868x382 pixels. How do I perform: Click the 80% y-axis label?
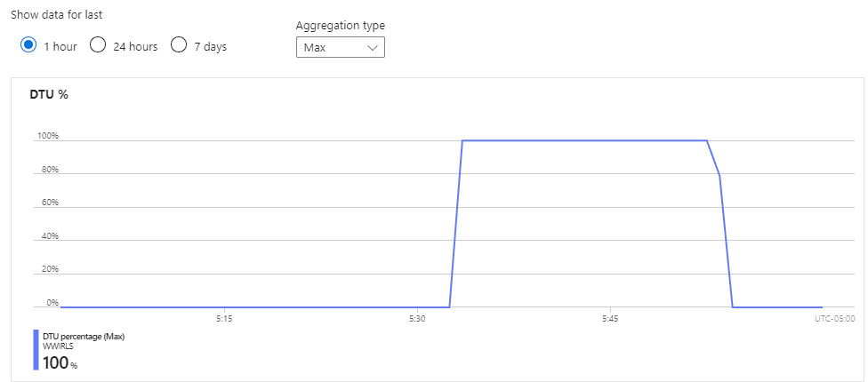pos(51,169)
